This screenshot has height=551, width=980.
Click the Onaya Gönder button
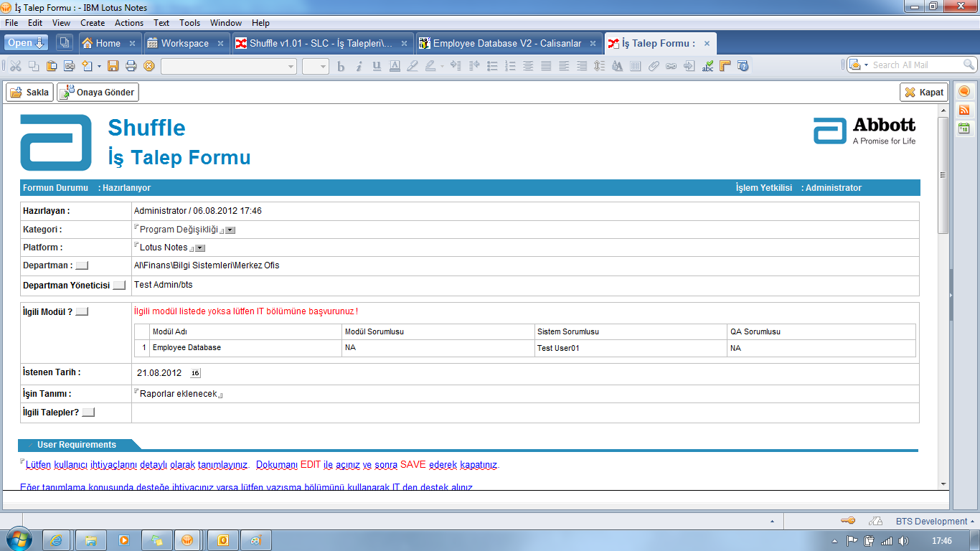pos(98,92)
